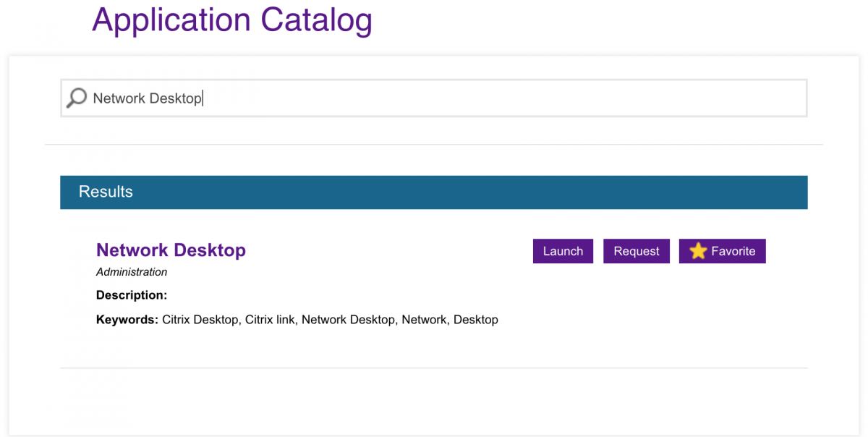Click the word 'Results' in the blue bar
Screen dimensions: 868x437
pos(106,192)
